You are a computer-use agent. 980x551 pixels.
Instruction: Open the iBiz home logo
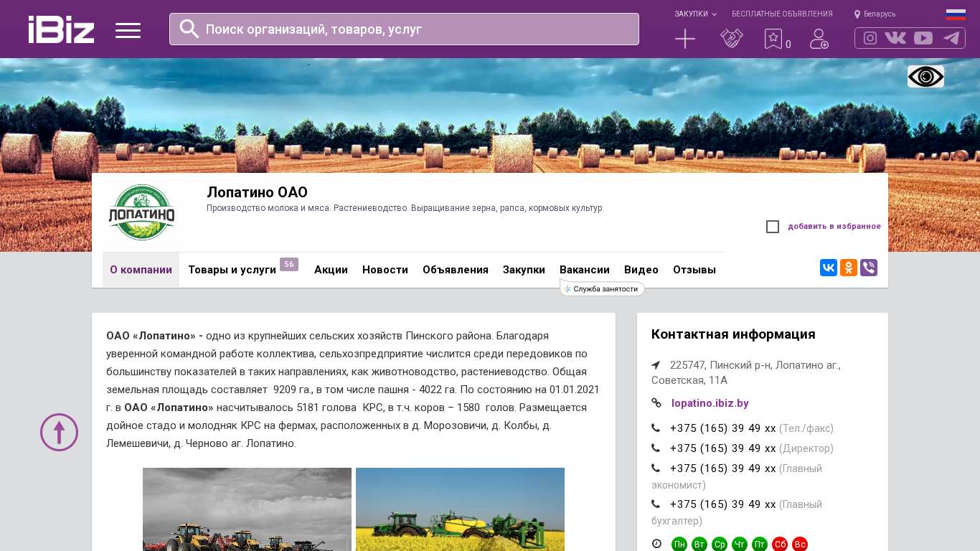61,29
